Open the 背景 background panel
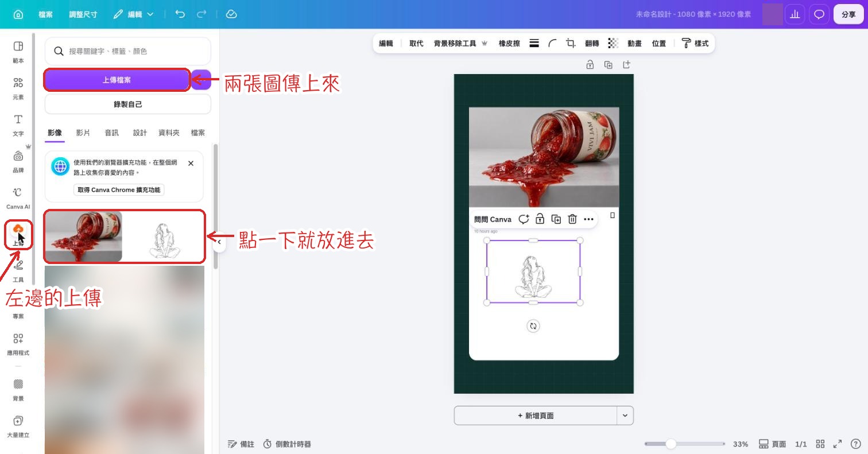The image size is (868, 454). point(18,390)
